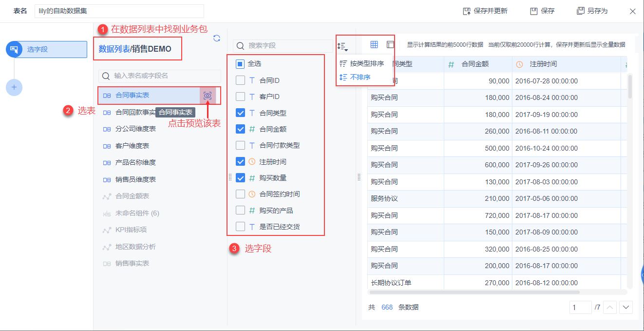Click the 搜索字段 search box
This screenshot has width=644, height=331.
[283, 46]
